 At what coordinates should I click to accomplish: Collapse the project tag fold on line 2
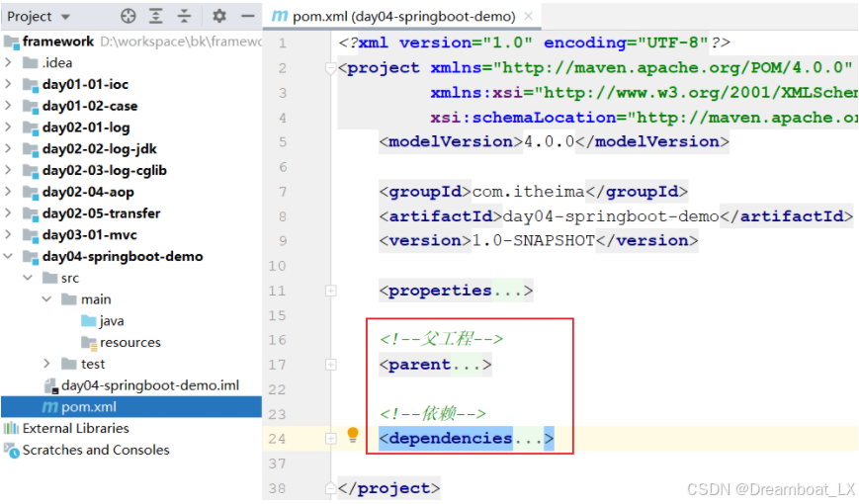[x=330, y=68]
